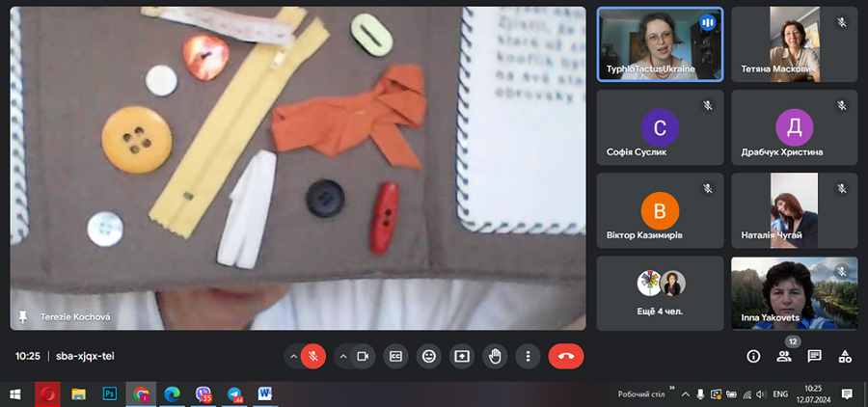Select TyphloTactusUkraine participant tile
Viewport: 868px width, 407px height.
click(x=660, y=44)
